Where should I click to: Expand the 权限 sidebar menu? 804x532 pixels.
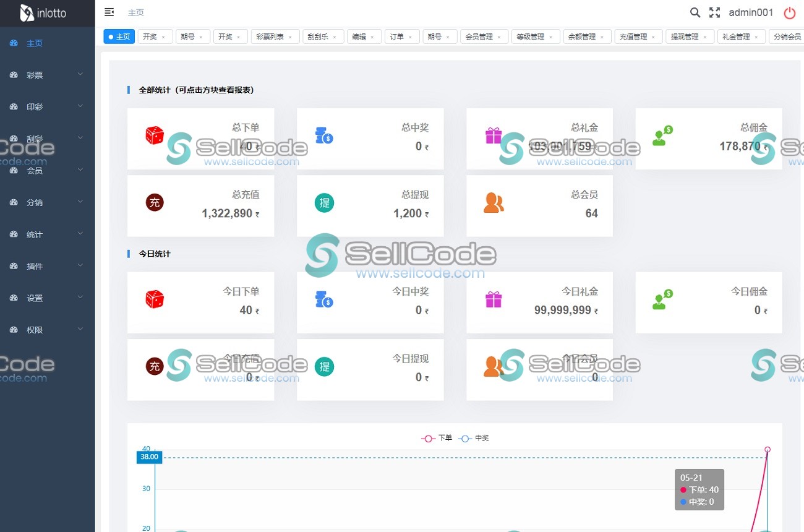(x=34, y=329)
